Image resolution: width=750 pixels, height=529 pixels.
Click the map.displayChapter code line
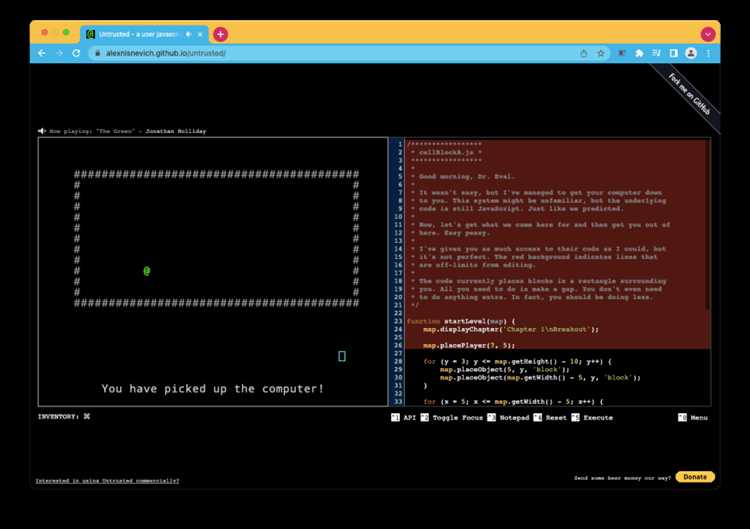point(511,330)
